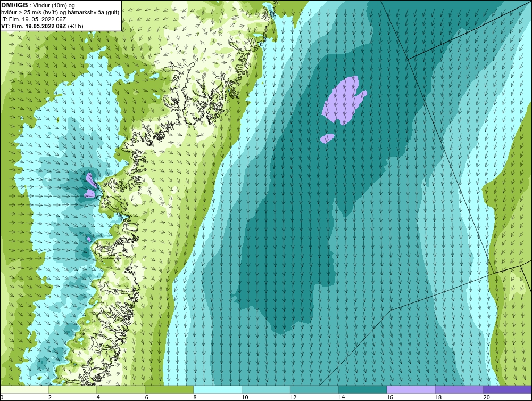Click the 10–12 m/s legend color swatch
Viewport: 532px width, 401px height.
coord(266,389)
